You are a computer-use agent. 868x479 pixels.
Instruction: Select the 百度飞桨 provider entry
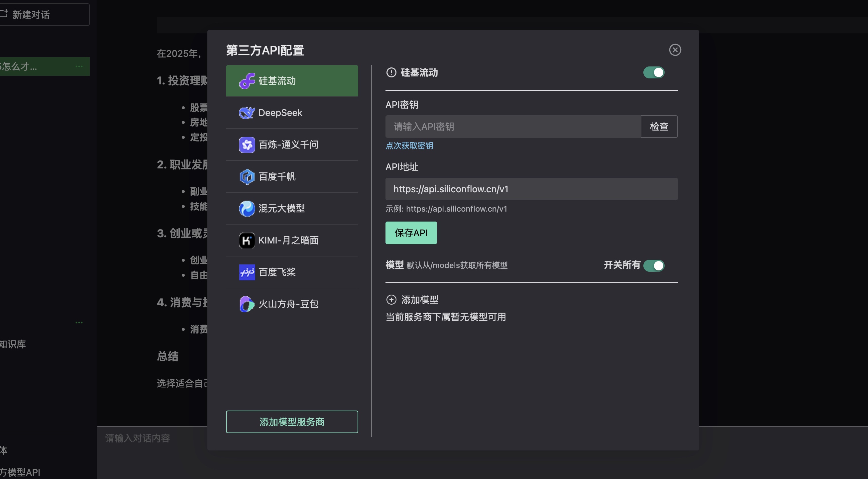point(292,272)
